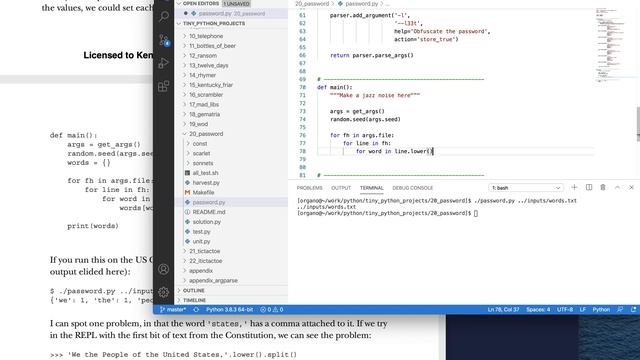Expand the 13_twelve_days folder
The image size is (640, 360).
pos(209,65)
